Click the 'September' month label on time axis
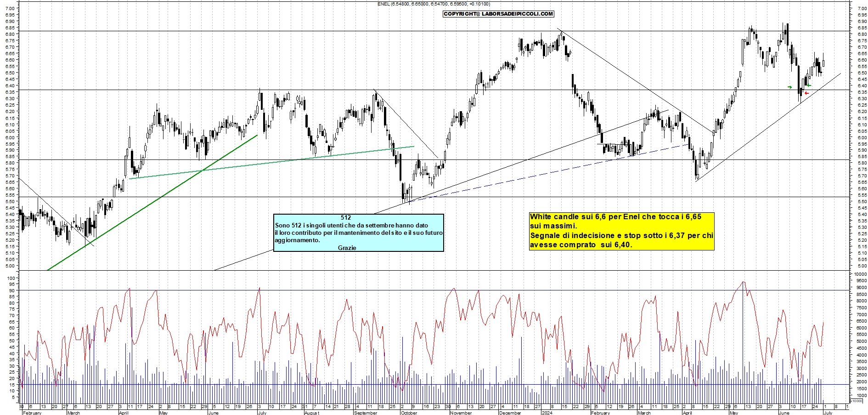Image resolution: width=868 pixels, height=415 pixels. 366,413
